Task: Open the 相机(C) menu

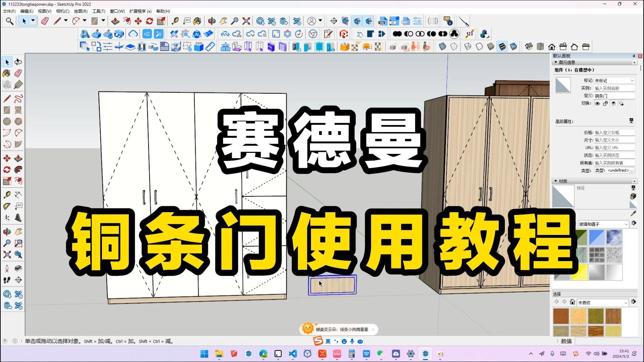Action: (63, 11)
